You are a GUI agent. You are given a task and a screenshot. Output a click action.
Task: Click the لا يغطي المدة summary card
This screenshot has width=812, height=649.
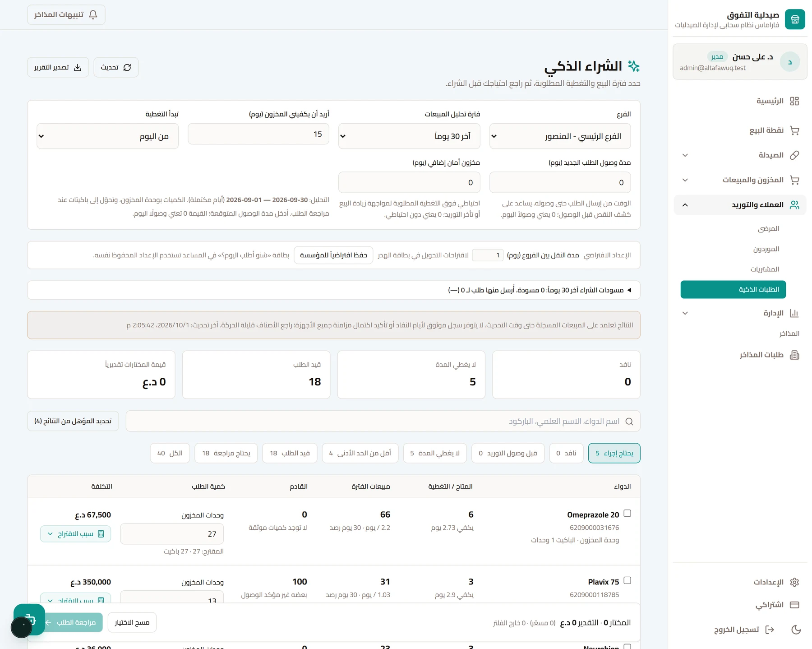click(411, 375)
